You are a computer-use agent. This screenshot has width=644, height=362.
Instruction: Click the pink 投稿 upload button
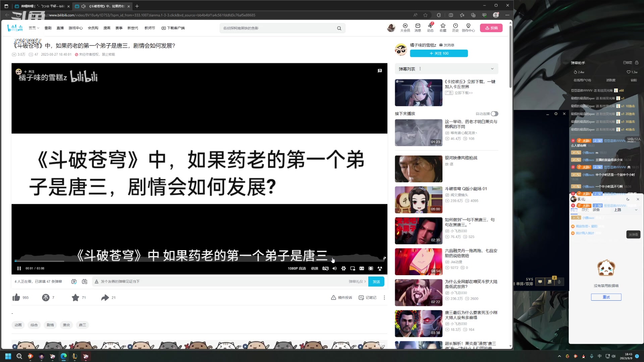[491, 28]
